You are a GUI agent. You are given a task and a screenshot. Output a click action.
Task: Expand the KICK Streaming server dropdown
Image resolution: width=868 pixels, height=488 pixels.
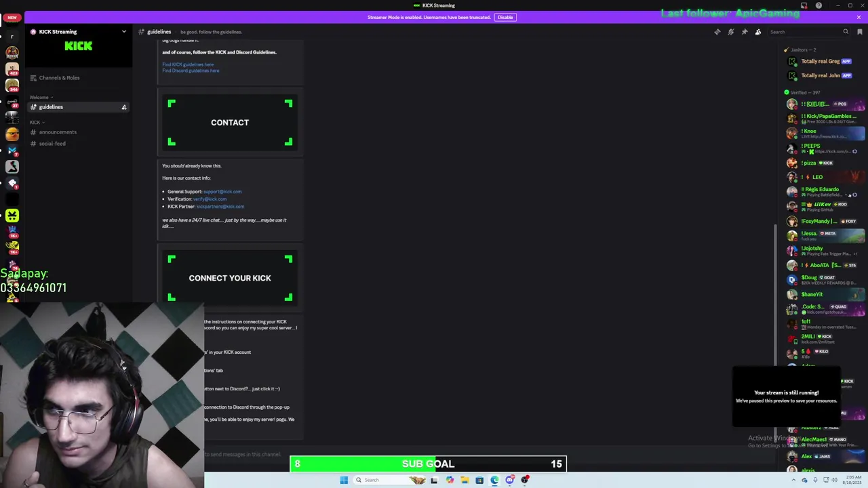point(123,32)
